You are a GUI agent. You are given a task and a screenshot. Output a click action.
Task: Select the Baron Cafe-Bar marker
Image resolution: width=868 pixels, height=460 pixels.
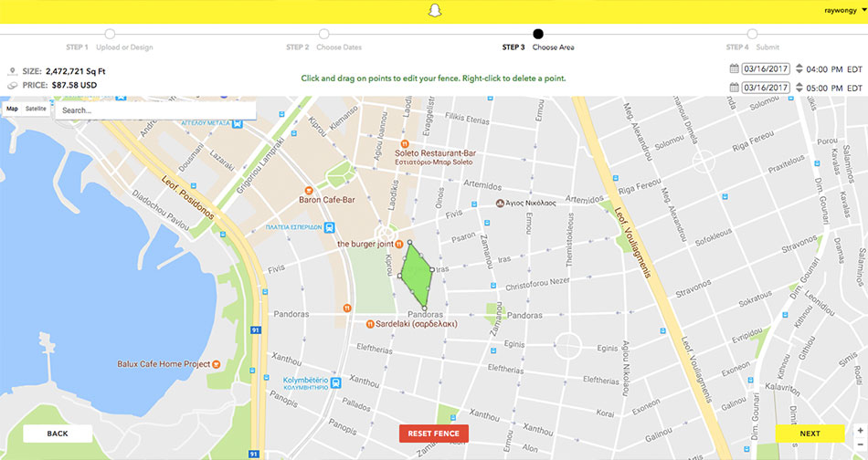coord(309,191)
